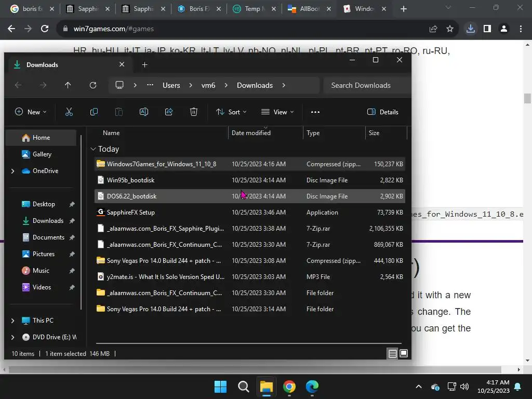Reload the win7games.com page in Chrome
The image size is (532, 399).
[45, 29]
